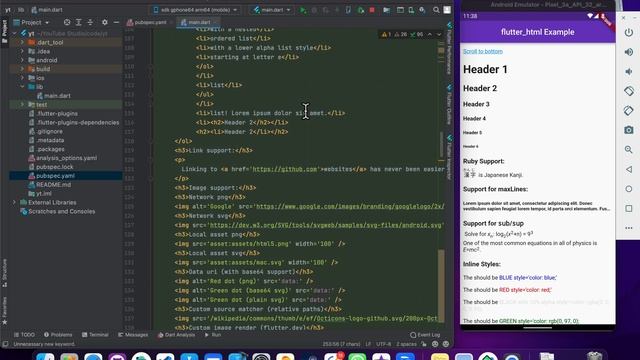Open the Run tool window tab
This screenshot has width=640, height=360.
pyautogui.click(x=213, y=335)
